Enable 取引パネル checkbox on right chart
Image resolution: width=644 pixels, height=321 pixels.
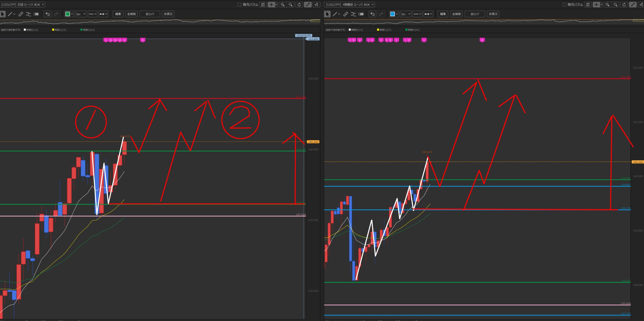pyautogui.click(x=564, y=5)
